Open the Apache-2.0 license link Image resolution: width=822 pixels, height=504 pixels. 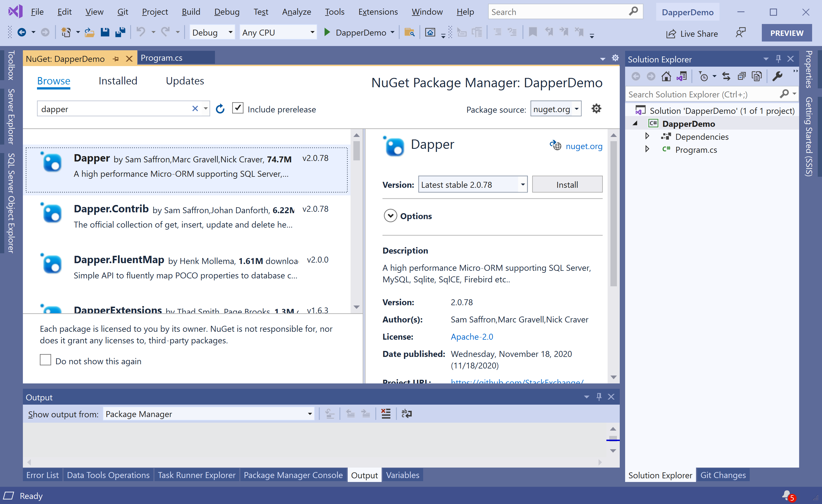[472, 337]
